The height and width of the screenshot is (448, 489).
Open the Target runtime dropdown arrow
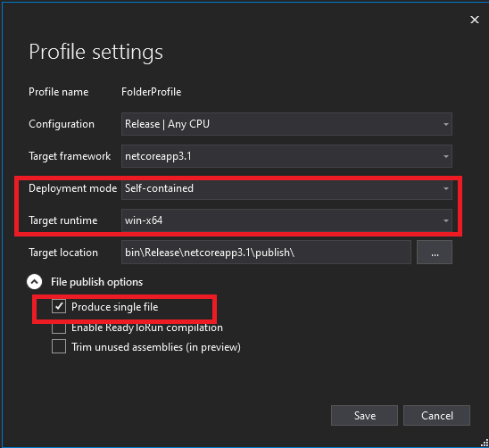445,220
